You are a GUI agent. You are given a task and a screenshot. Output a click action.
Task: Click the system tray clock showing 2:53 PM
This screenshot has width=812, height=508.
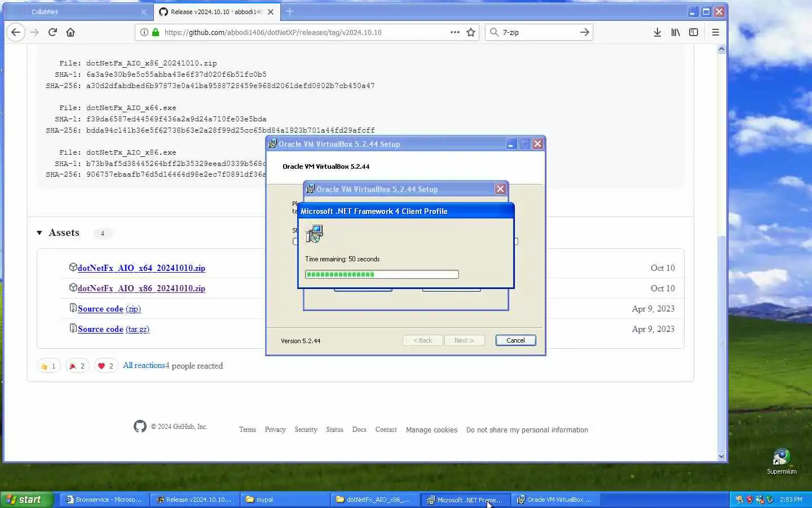coord(791,500)
